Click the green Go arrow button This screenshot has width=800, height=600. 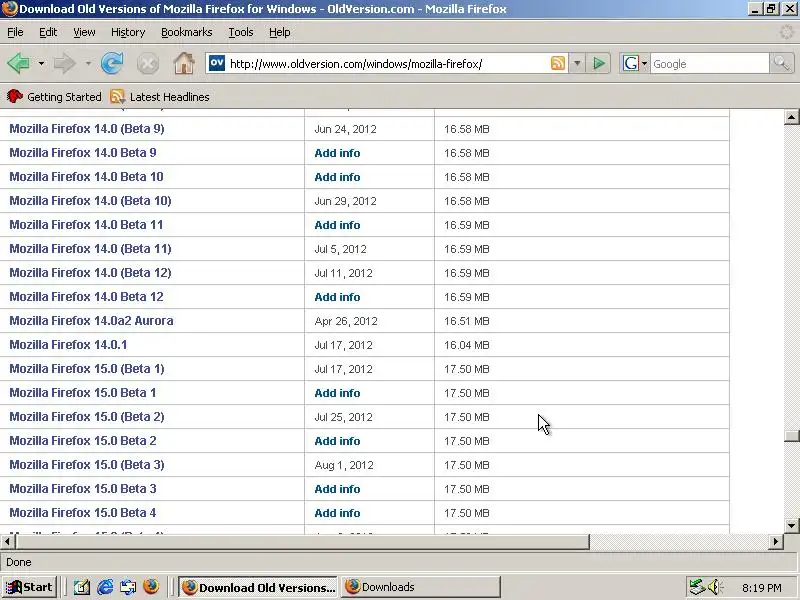(598, 64)
